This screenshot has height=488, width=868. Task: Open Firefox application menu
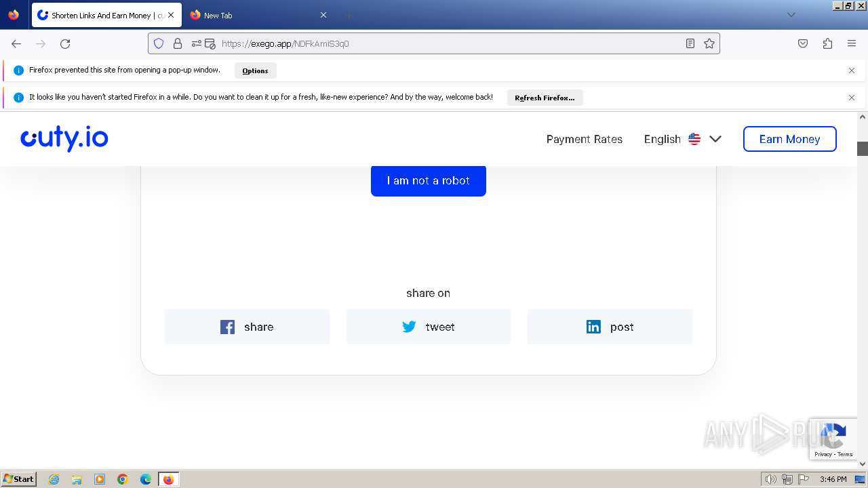[x=852, y=43]
